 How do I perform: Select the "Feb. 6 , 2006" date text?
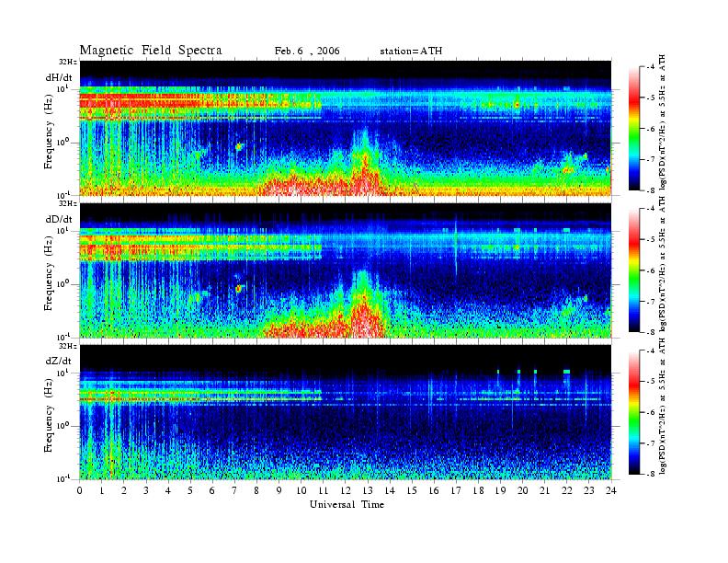(x=307, y=52)
